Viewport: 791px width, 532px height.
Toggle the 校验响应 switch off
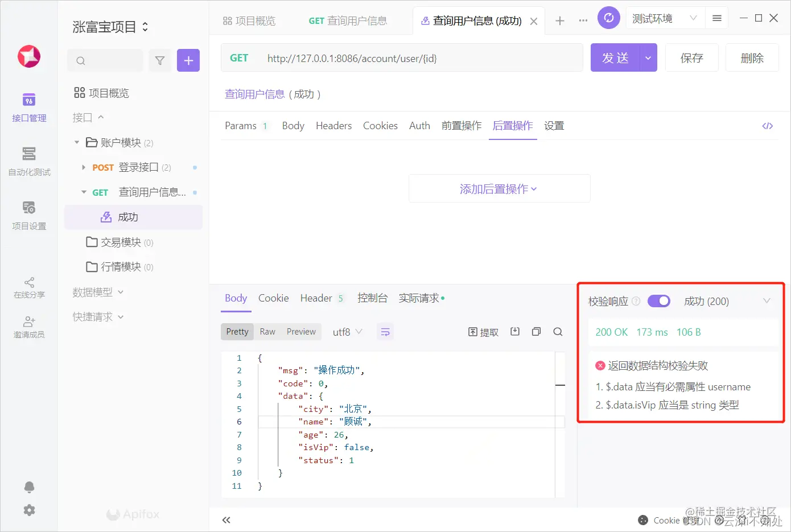coord(659,301)
